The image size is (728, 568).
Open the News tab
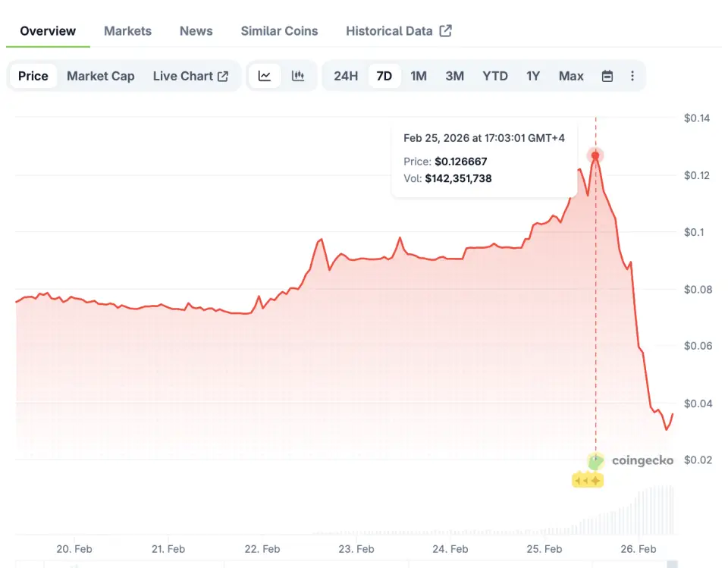196,31
